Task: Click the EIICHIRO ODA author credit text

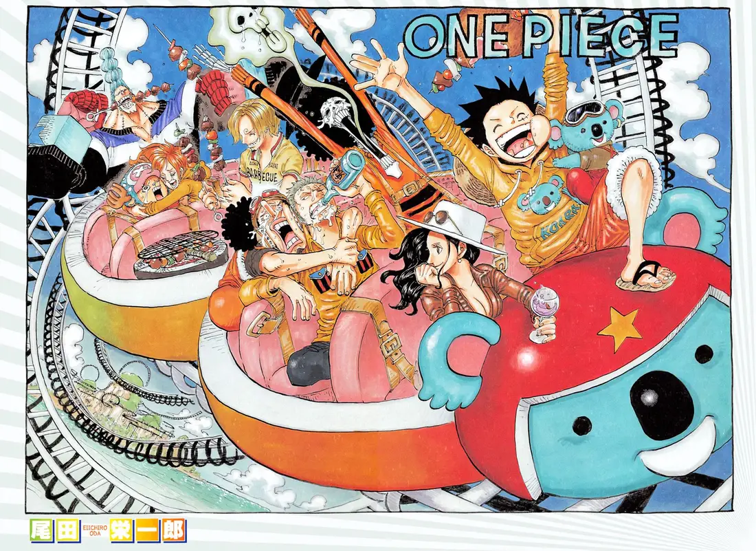Action: coord(94,530)
